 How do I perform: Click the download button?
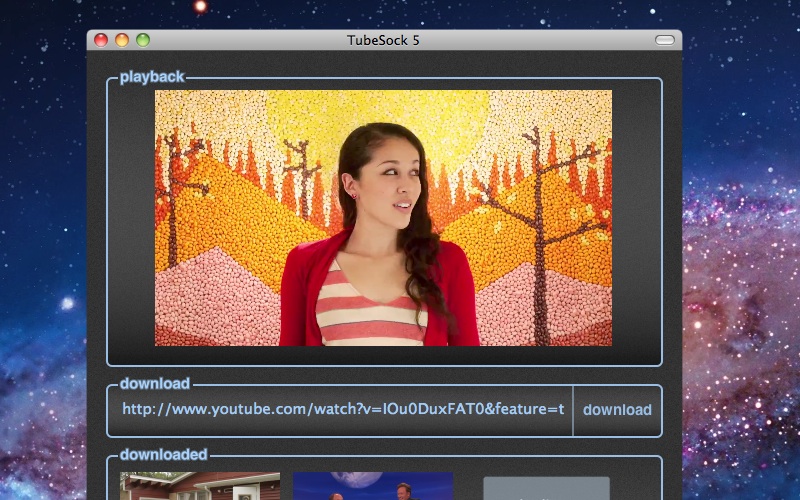coord(617,410)
